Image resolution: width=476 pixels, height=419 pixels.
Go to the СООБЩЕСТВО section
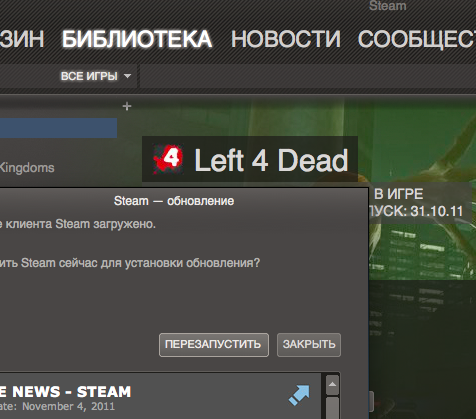[417, 39]
